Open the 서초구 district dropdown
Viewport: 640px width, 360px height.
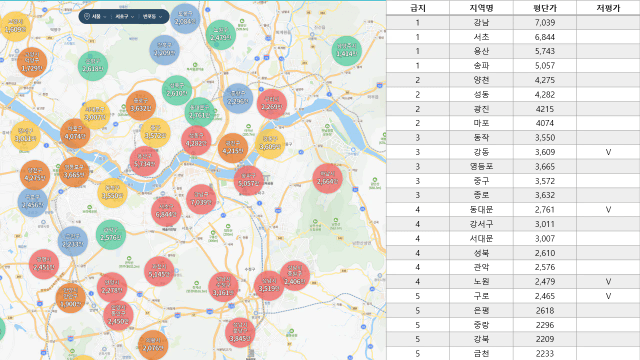(125, 17)
